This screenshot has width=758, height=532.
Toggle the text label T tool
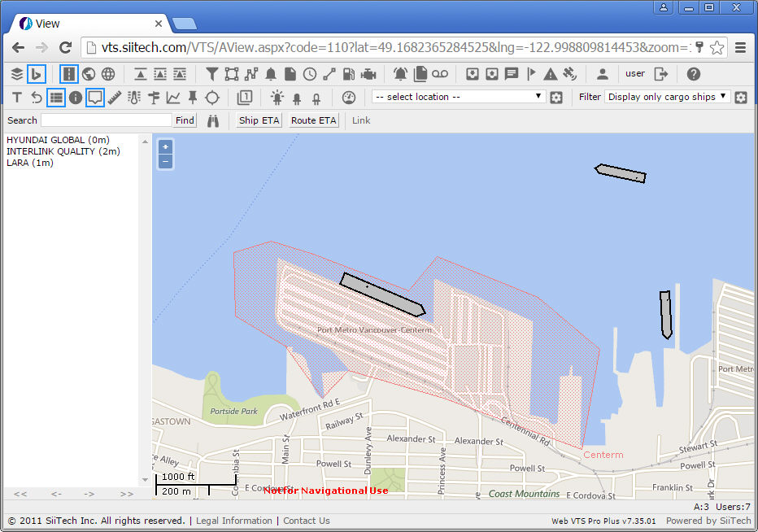(x=17, y=98)
